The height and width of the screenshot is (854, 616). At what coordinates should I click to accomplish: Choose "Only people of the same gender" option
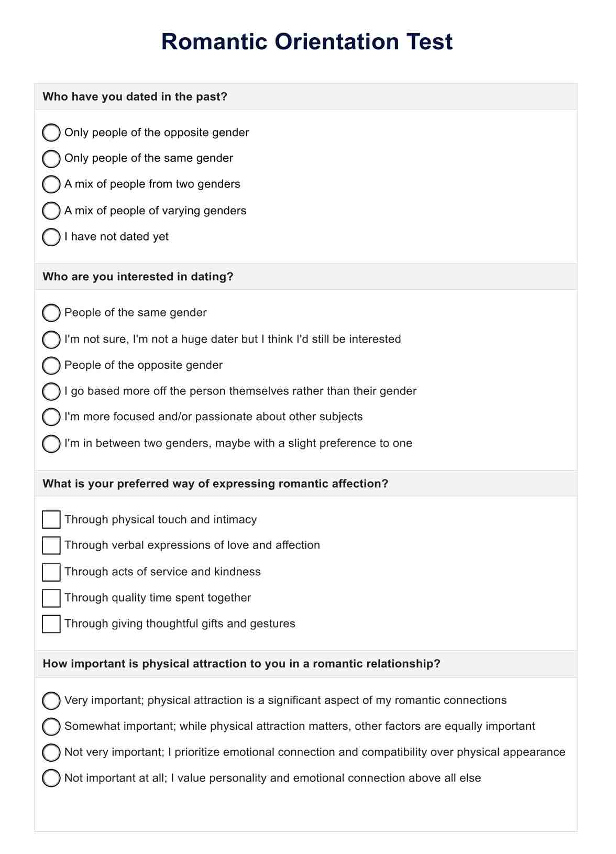[x=51, y=158]
